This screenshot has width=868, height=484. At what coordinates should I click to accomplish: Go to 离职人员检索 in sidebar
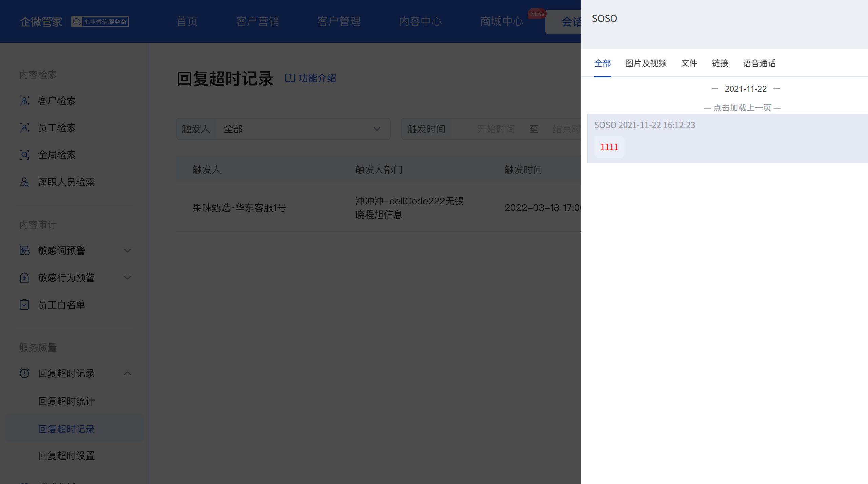(x=66, y=182)
